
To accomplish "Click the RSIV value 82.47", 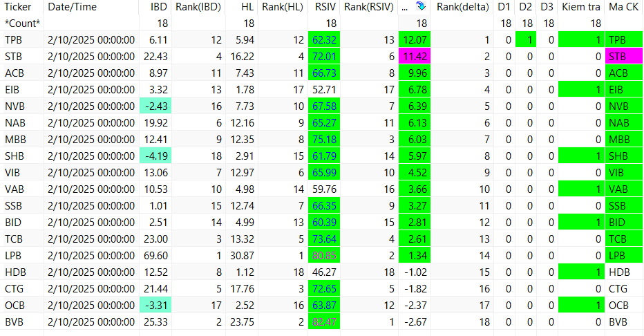I will pyautogui.click(x=324, y=322).
